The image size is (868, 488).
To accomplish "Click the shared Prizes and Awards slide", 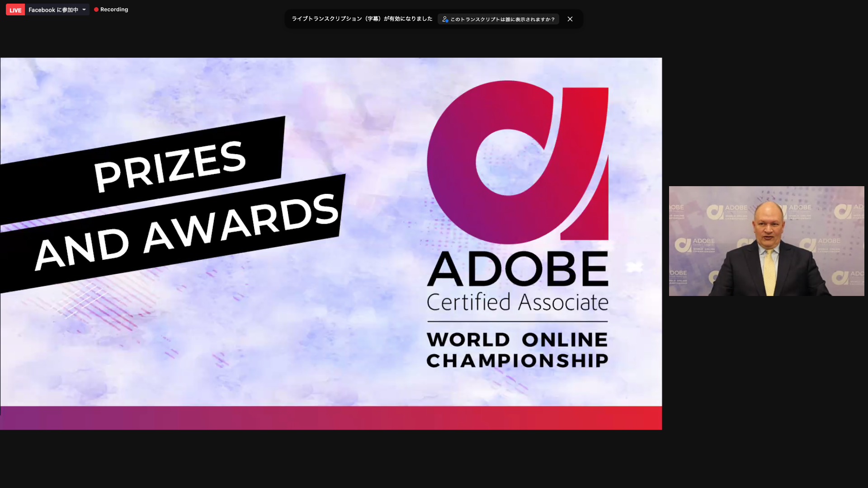I will [331, 244].
